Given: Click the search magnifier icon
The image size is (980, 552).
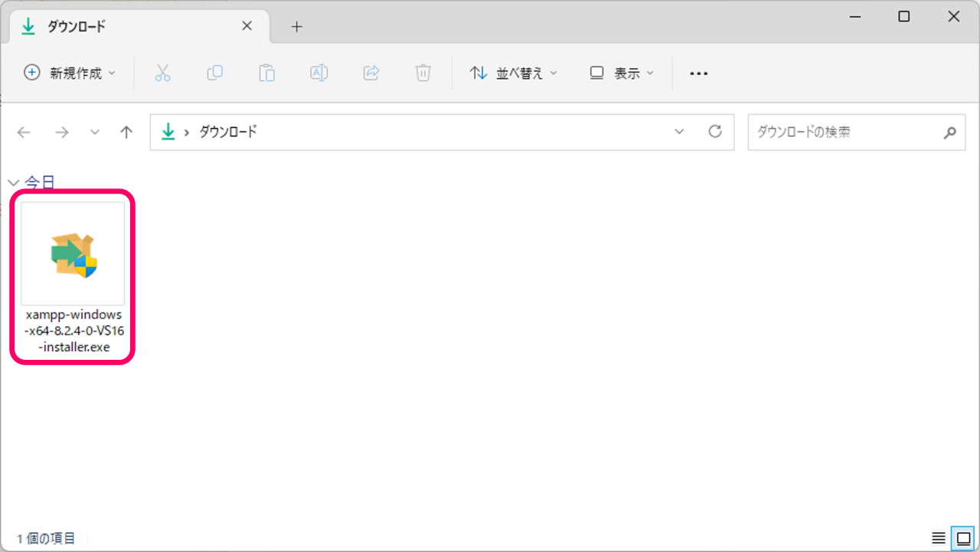Looking at the screenshot, I should point(949,132).
